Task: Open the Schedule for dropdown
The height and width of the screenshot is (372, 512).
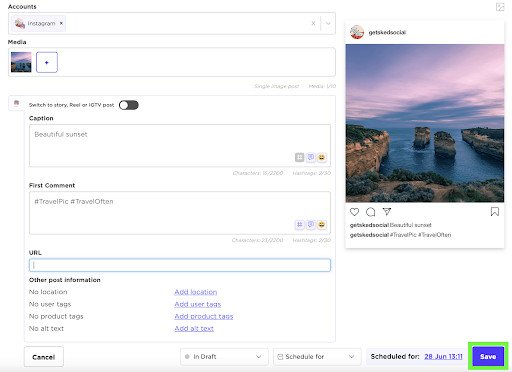Action: pyautogui.click(x=317, y=357)
